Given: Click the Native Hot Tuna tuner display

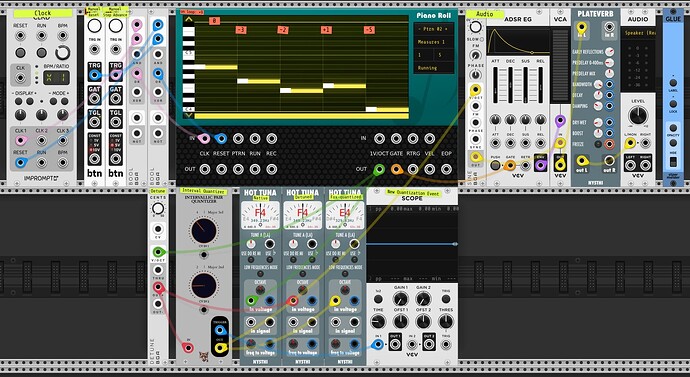Looking at the screenshot, I should point(260,216).
